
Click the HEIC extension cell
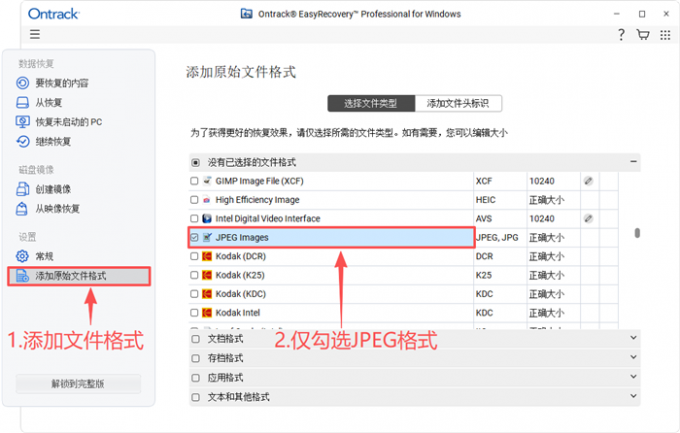[x=485, y=200]
